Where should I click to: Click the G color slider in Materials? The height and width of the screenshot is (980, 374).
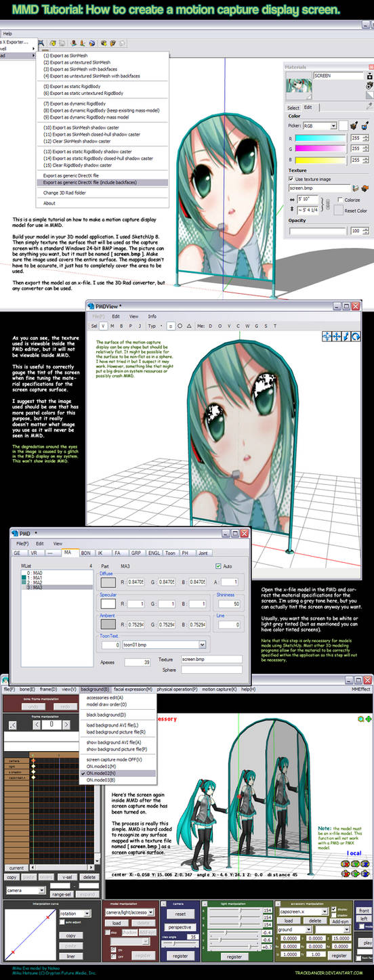point(320,148)
